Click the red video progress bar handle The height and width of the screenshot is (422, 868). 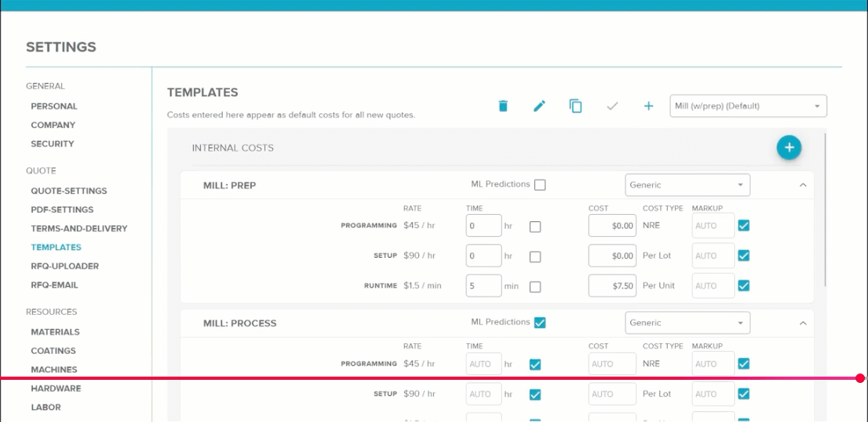click(x=859, y=378)
